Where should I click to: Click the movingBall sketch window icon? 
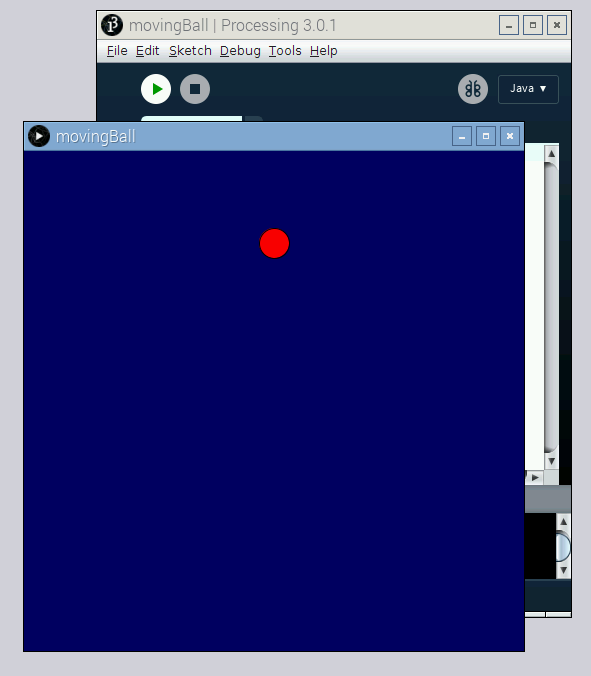[x=39, y=136]
